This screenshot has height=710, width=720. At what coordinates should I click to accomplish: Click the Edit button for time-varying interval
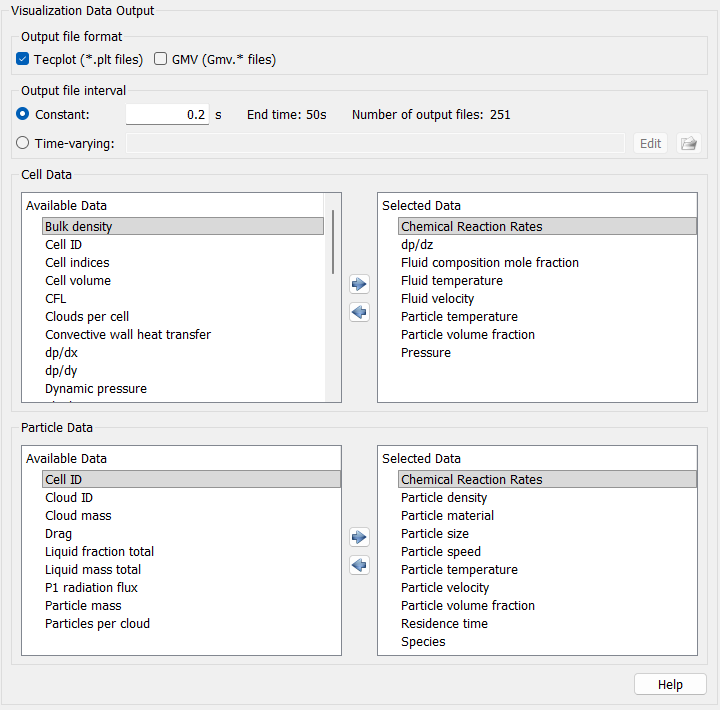(x=650, y=143)
